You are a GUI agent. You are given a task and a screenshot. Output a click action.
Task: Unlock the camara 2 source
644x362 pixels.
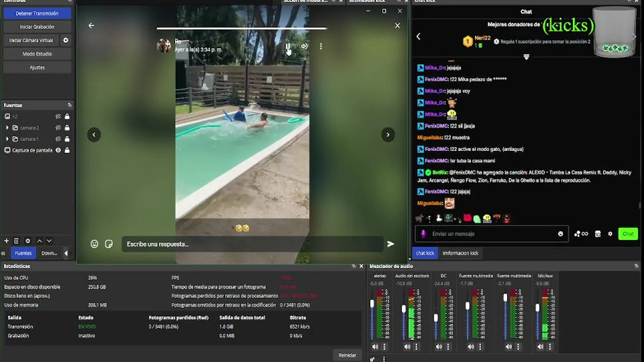[67, 128]
